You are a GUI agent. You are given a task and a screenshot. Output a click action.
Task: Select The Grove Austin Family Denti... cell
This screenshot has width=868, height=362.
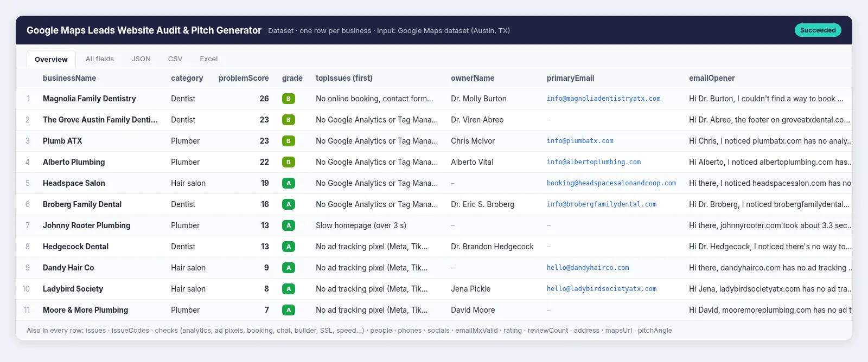tap(100, 120)
